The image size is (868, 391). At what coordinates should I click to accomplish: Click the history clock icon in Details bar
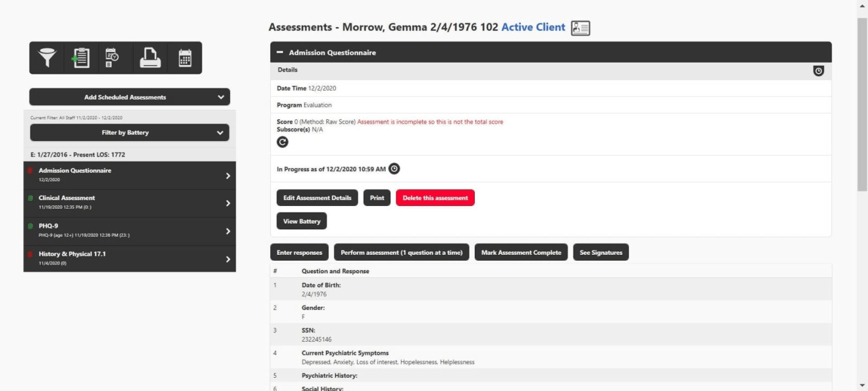(x=819, y=70)
